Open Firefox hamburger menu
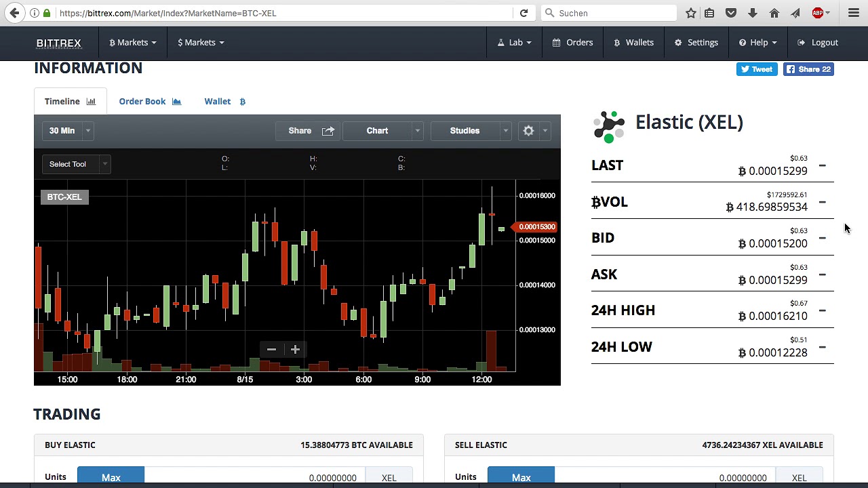868x488 pixels. point(854,13)
